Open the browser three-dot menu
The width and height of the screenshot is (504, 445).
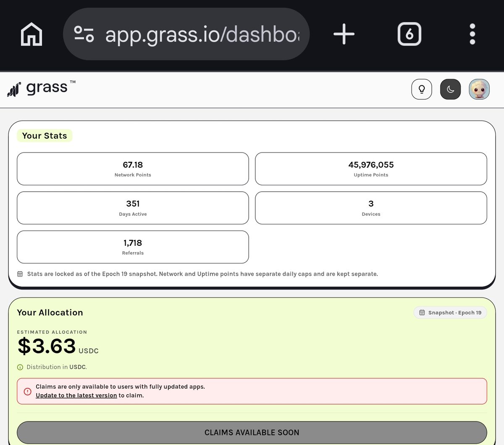(472, 34)
